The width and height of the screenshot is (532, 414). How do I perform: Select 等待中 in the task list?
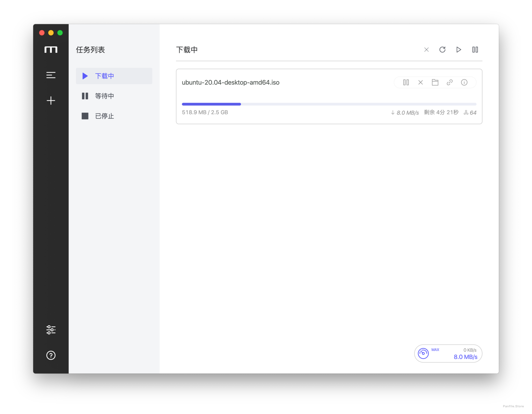[x=114, y=96]
